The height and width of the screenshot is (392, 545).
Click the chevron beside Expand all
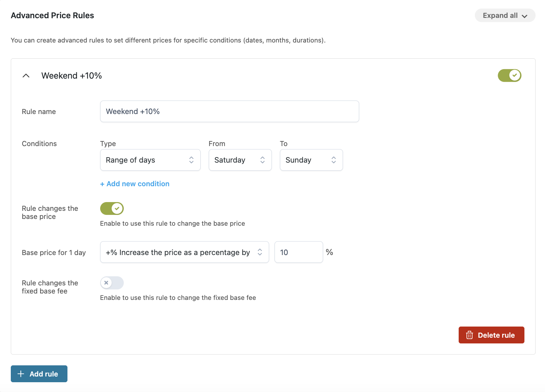click(x=524, y=16)
